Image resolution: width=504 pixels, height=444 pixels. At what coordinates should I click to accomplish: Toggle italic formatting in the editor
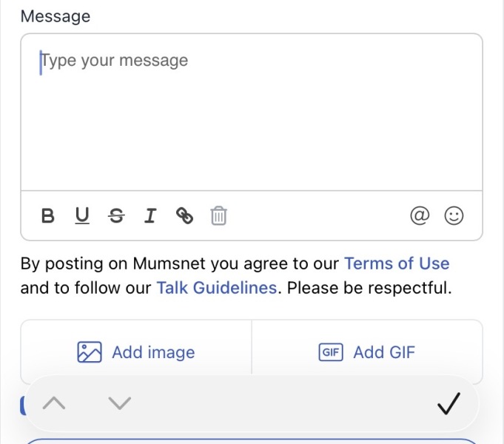[x=150, y=216]
